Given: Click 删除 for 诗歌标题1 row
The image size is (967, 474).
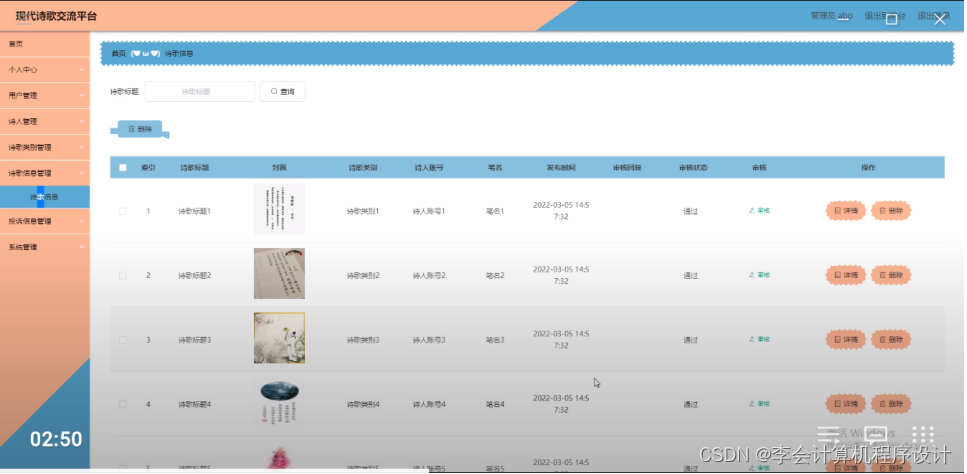Looking at the screenshot, I should point(891,211).
